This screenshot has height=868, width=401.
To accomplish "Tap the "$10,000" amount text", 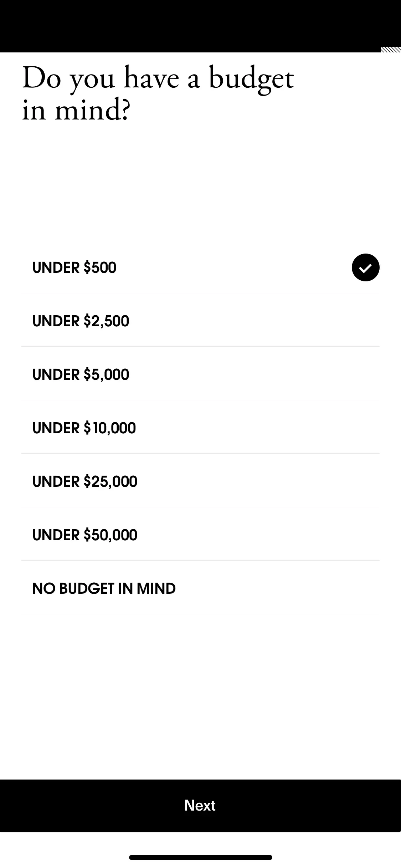I will [x=110, y=428].
